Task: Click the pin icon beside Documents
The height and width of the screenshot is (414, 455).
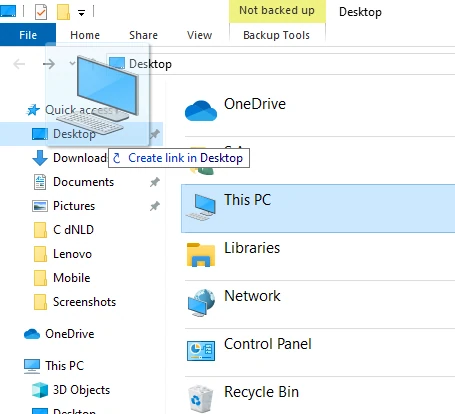Action: pos(154,182)
